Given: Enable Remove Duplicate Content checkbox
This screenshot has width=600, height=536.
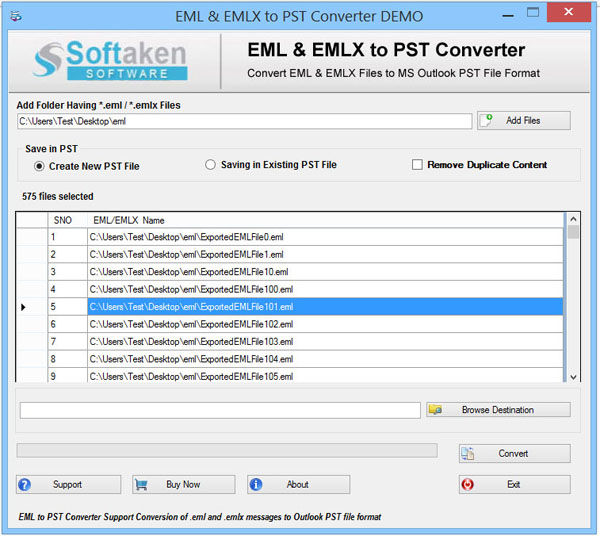Looking at the screenshot, I should point(417,165).
